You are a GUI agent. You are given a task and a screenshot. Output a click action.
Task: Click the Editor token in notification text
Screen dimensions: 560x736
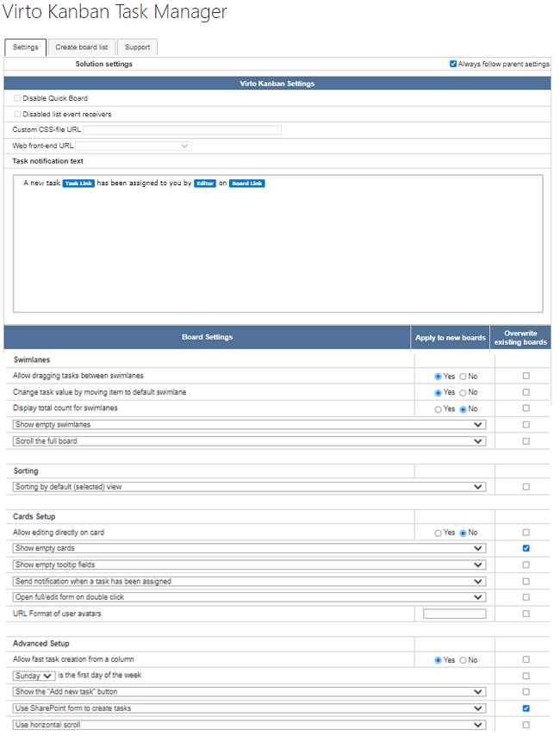[x=205, y=183]
